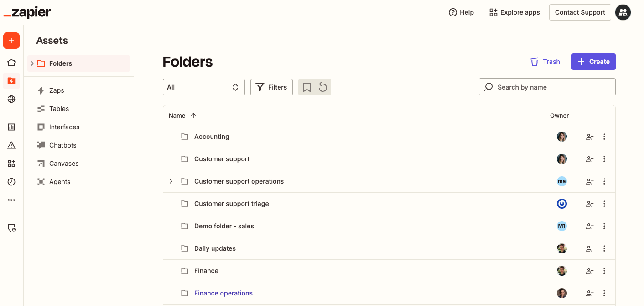644x306 pixels.
Task: Expand the Folders tree in Assets sidebar
Action: (x=32, y=63)
